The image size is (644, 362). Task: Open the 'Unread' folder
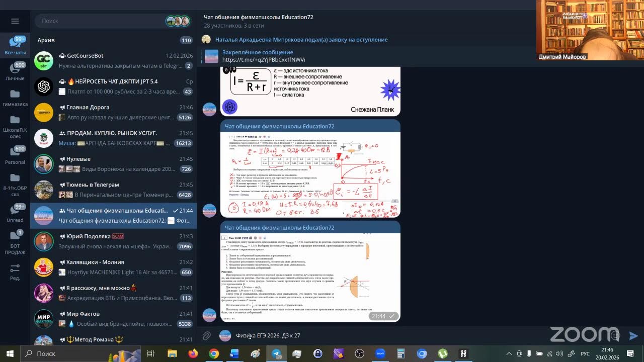click(x=15, y=213)
